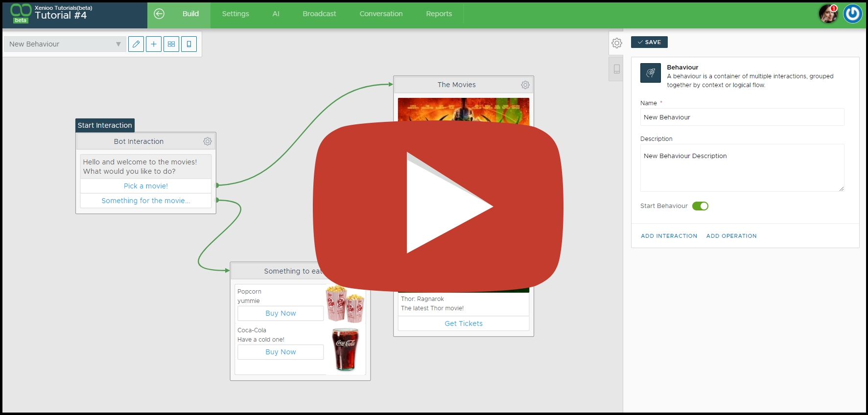Click the side panel gear icon
The image size is (868, 415).
pyautogui.click(x=617, y=43)
